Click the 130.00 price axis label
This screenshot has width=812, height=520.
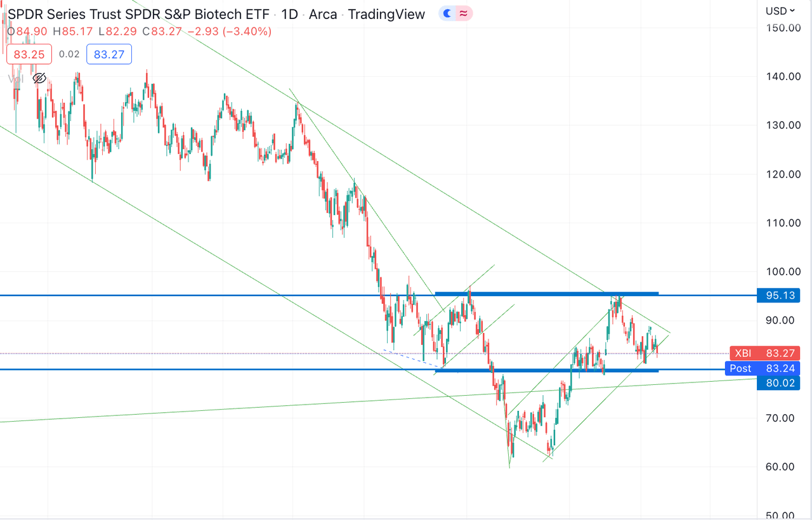click(x=783, y=125)
